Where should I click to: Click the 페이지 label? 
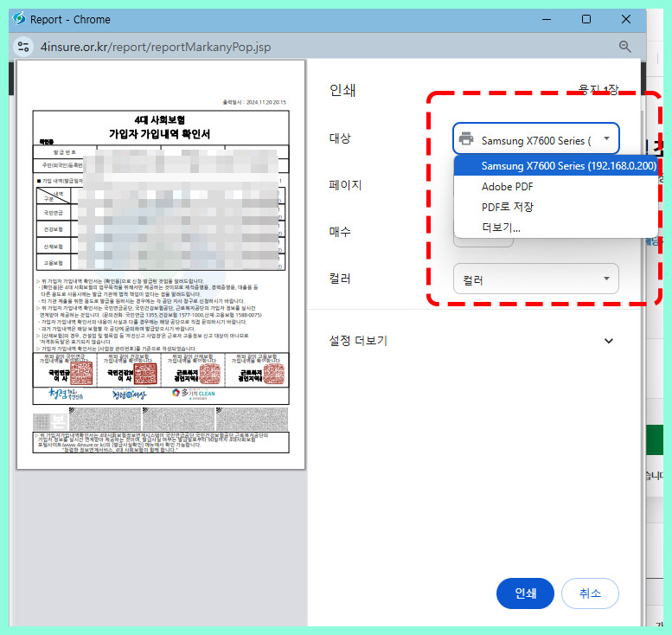coord(345,185)
